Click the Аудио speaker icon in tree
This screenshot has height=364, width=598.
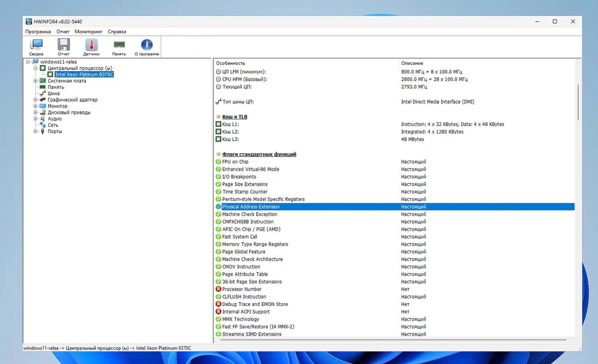pos(43,119)
